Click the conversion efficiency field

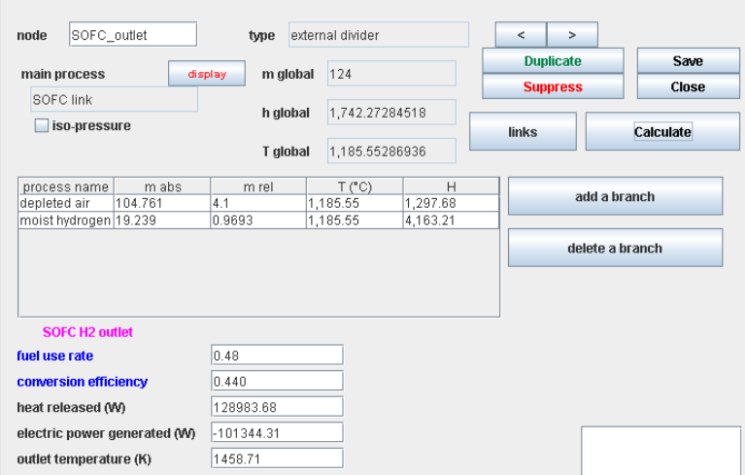(277, 381)
